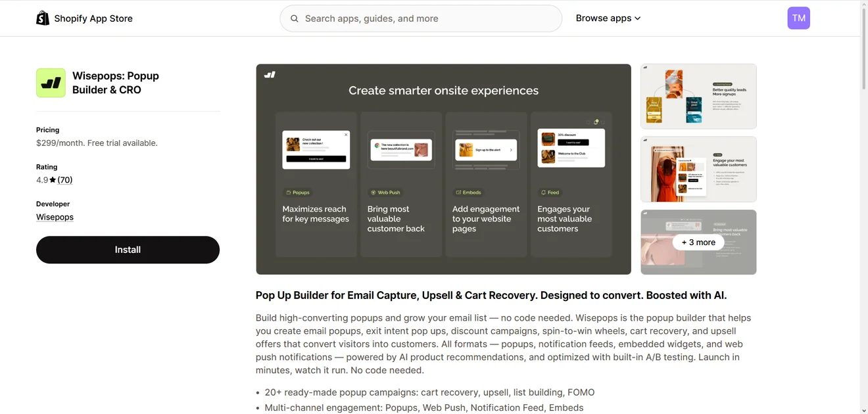This screenshot has height=414, width=868.
Task: Click the 'Pop Up Builder for Email Capture' heading
Action: point(491,295)
